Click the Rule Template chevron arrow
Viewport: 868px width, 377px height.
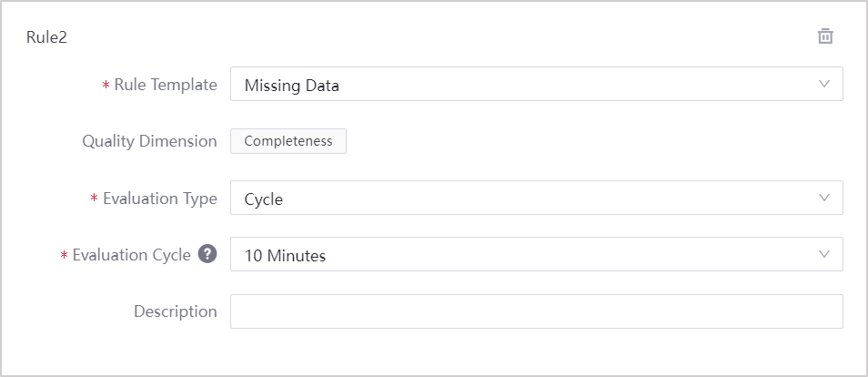[824, 84]
